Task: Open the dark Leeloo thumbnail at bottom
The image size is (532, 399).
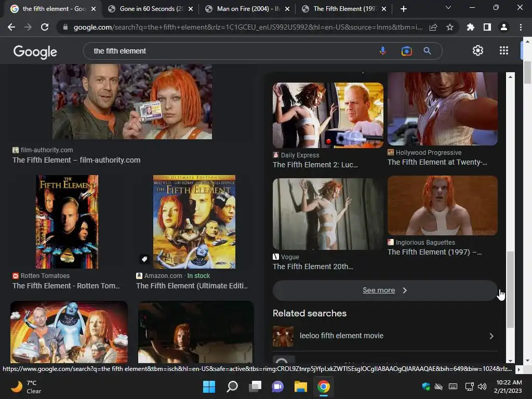Action: click(196, 332)
